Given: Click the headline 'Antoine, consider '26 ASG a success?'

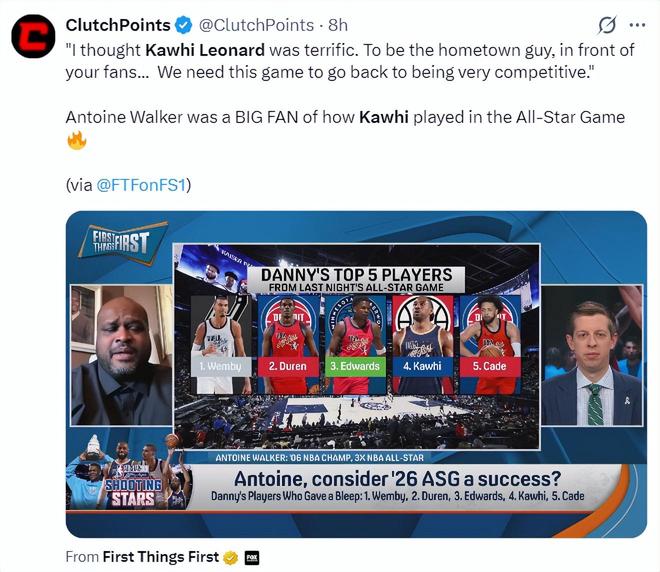Looking at the screenshot, I should coord(397,479).
